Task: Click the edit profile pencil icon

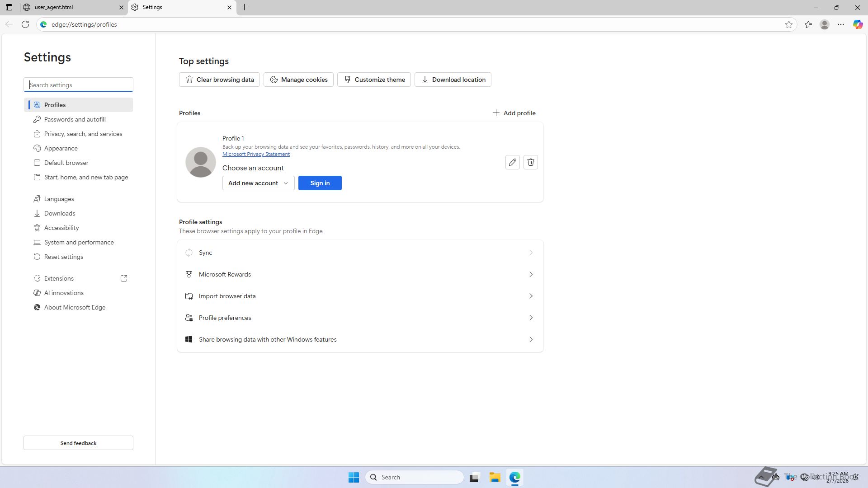Action: (x=512, y=162)
